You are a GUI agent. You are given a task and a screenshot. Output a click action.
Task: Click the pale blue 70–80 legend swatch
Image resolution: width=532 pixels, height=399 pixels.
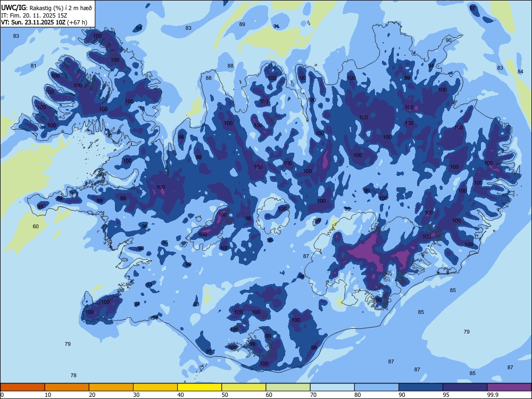(x=332, y=387)
